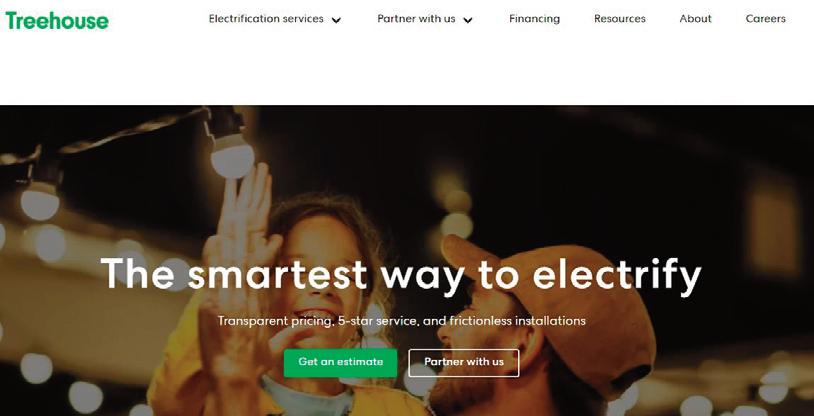This screenshot has height=416, width=814.
Task: Click the Treehouse logo
Action: tap(57, 20)
